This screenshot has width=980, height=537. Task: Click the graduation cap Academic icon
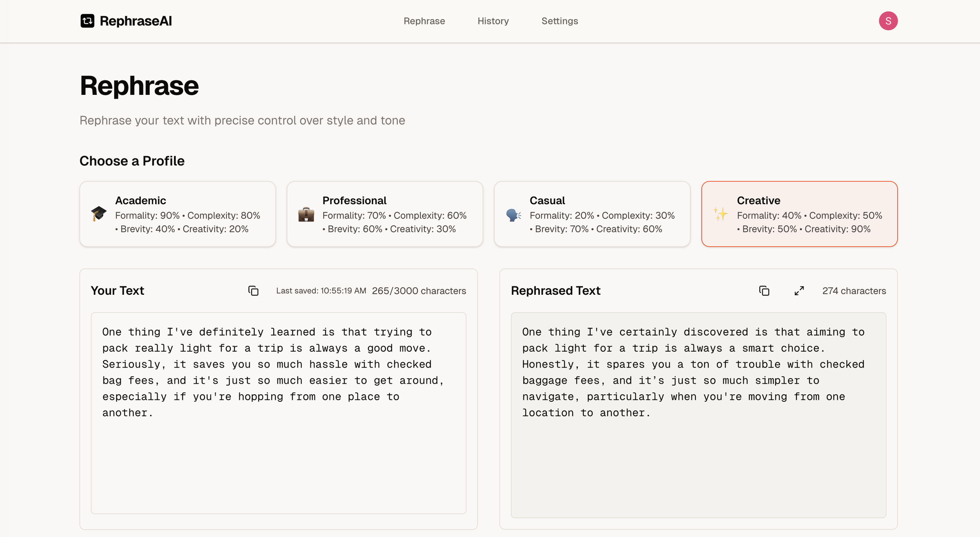pos(98,214)
